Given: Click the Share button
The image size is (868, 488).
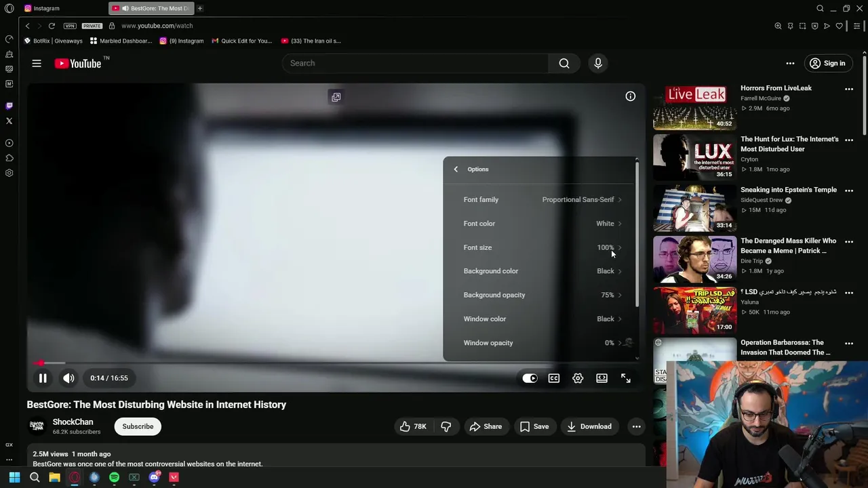Looking at the screenshot, I should tap(486, 426).
